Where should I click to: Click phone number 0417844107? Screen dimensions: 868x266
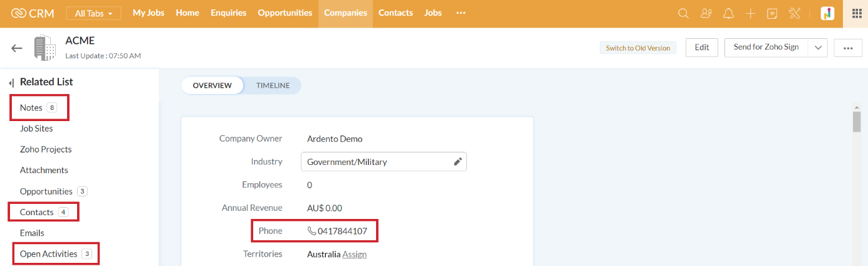[342, 231]
